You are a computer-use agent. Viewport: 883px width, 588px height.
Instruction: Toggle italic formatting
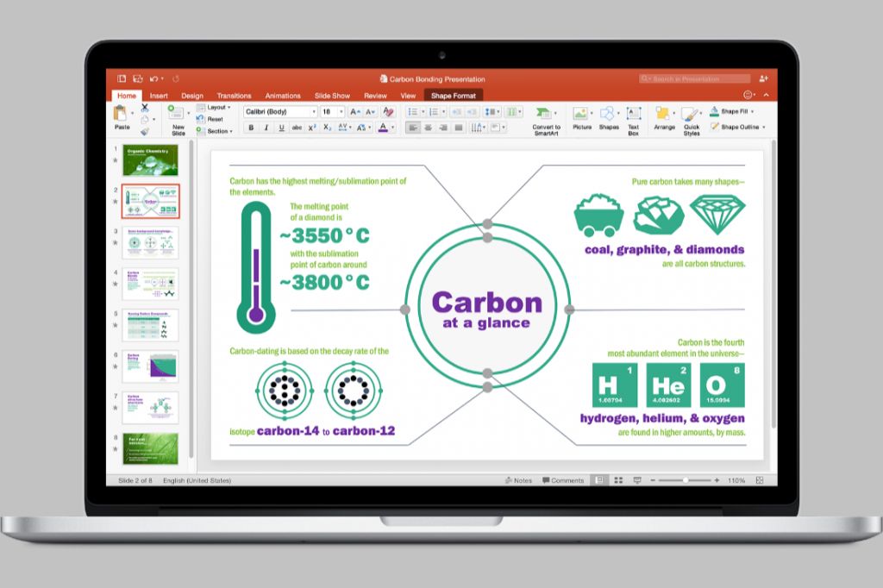[266, 128]
